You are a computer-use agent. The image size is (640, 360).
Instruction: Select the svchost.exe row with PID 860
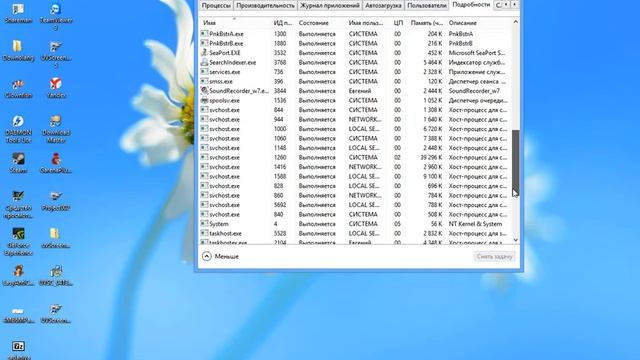(x=355, y=195)
